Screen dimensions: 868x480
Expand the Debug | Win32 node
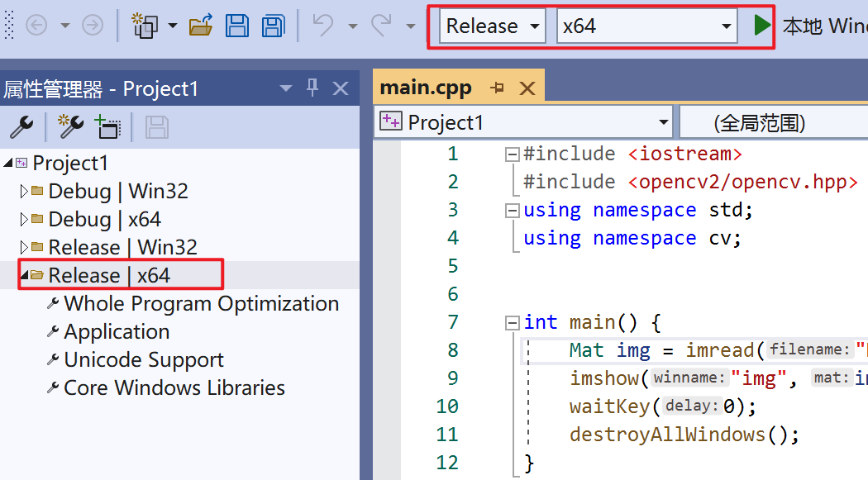(x=24, y=192)
